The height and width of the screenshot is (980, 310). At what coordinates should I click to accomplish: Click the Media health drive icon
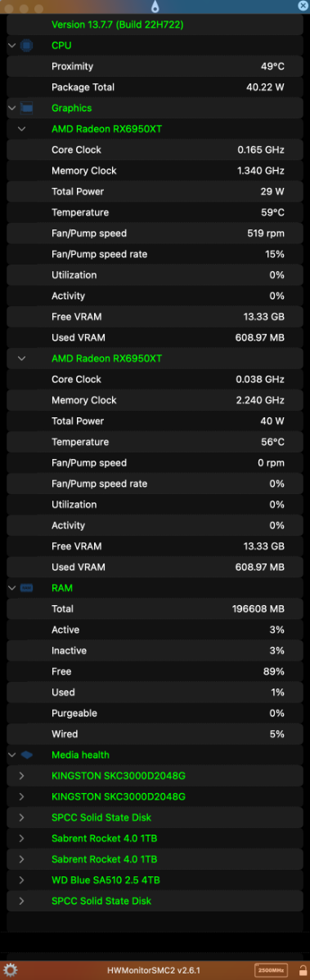(x=26, y=755)
